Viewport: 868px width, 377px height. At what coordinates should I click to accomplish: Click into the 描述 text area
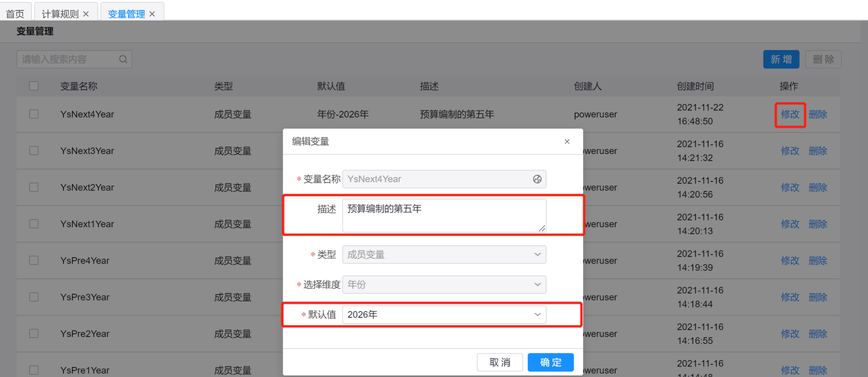coord(443,215)
